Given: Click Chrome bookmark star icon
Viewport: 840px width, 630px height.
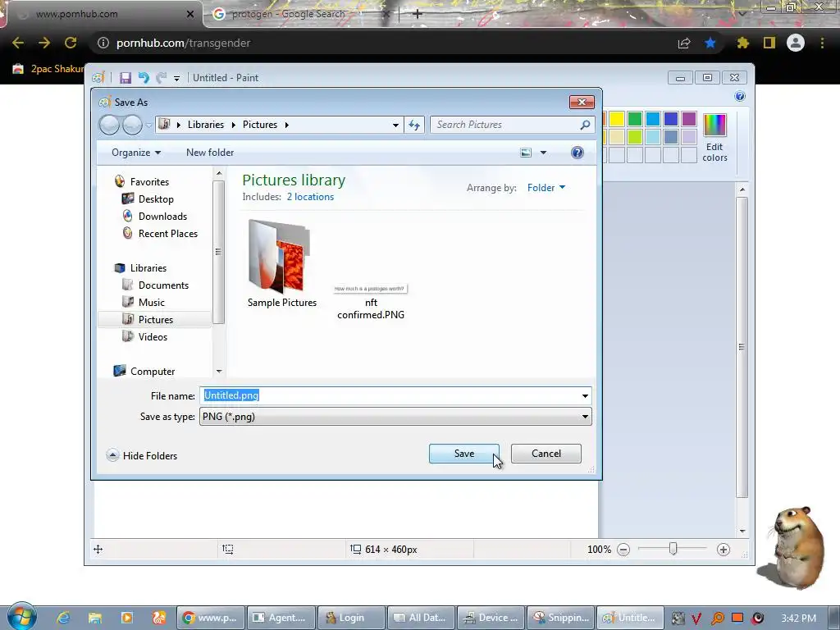Looking at the screenshot, I should [x=710, y=43].
